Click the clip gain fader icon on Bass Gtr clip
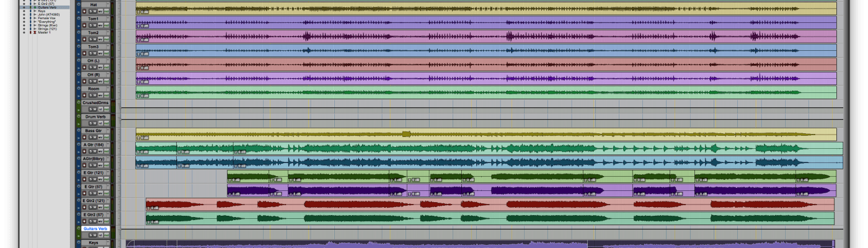Image resolution: width=868 pixels, height=248 pixels. [x=139, y=139]
